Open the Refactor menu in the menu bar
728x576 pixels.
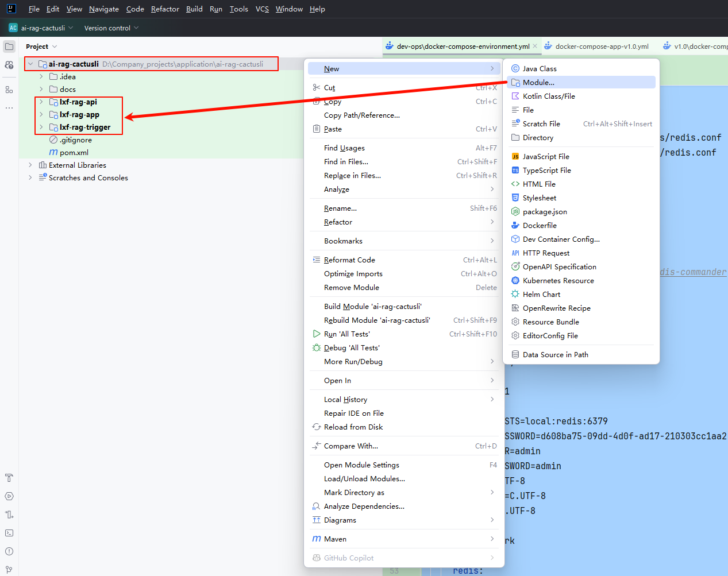pyautogui.click(x=165, y=9)
